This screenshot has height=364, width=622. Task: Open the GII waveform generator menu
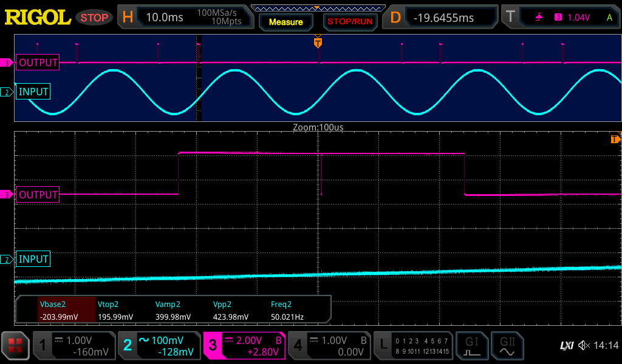coord(508,346)
